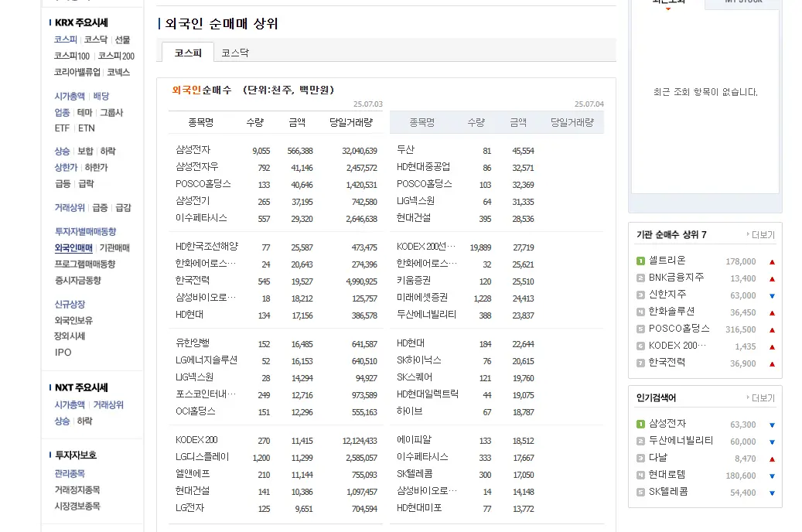The height and width of the screenshot is (532, 802).
Task: Open 상한가 stocks list
Action: click(x=66, y=167)
